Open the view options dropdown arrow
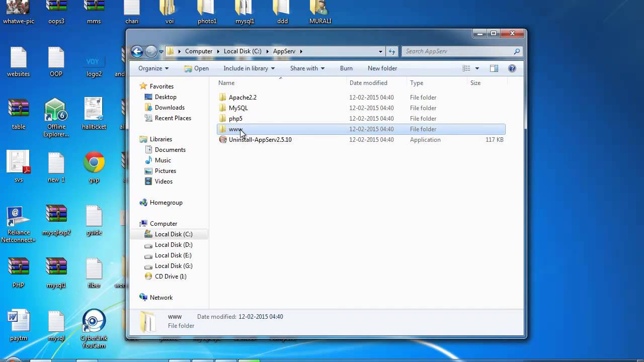The height and width of the screenshot is (362, 644). click(x=477, y=68)
